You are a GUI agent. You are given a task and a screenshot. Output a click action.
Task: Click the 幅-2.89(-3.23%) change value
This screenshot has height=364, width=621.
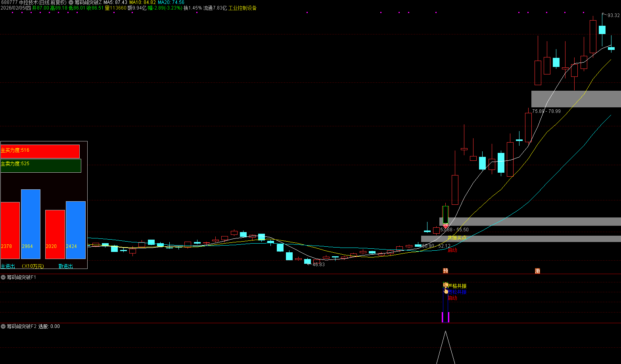click(165, 8)
